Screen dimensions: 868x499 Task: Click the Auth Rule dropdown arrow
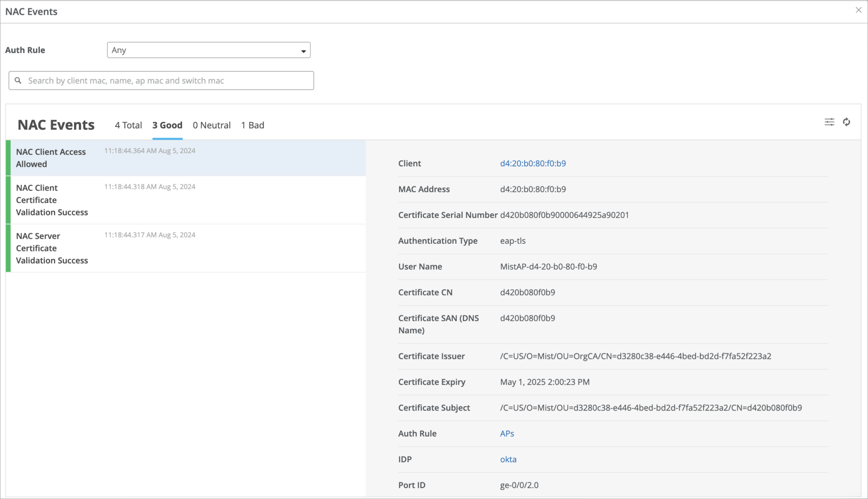pos(303,51)
